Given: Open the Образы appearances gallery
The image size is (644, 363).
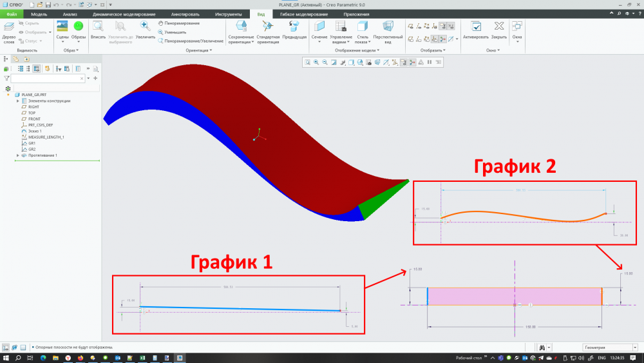Looking at the screenshot, I should tap(79, 31).
